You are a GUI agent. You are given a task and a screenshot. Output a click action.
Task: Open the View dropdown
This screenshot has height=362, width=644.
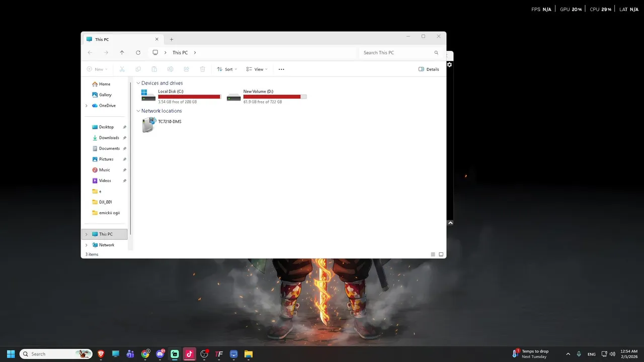257,69
